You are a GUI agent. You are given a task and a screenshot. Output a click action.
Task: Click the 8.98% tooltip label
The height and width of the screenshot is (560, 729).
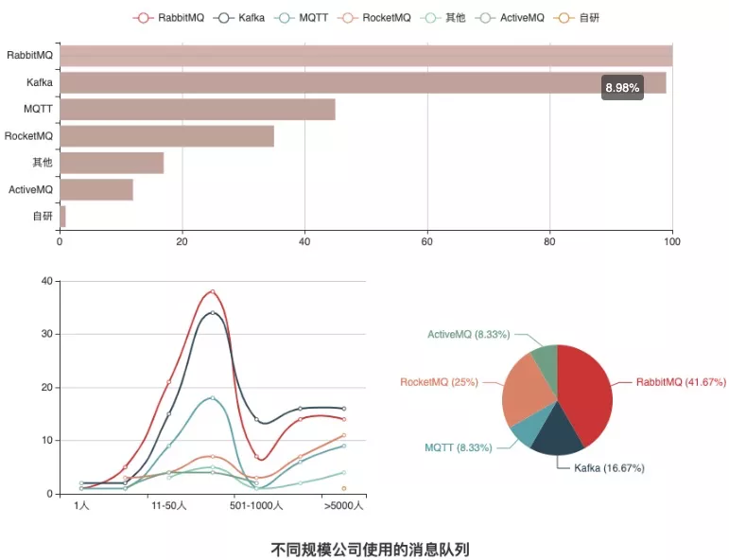tap(622, 87)
